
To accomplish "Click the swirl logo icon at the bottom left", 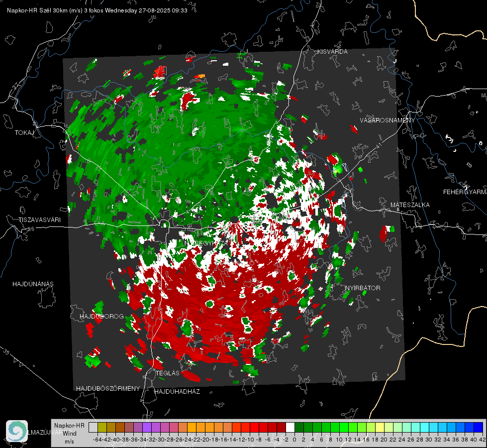I will pos(17,431).
